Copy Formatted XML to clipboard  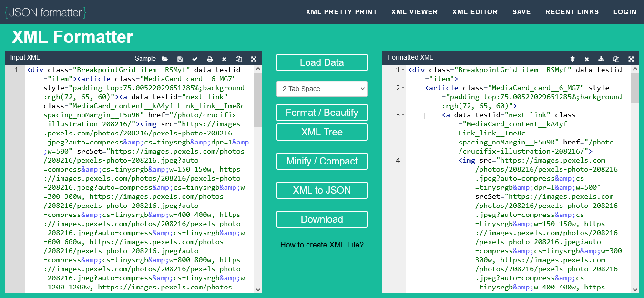616,59
